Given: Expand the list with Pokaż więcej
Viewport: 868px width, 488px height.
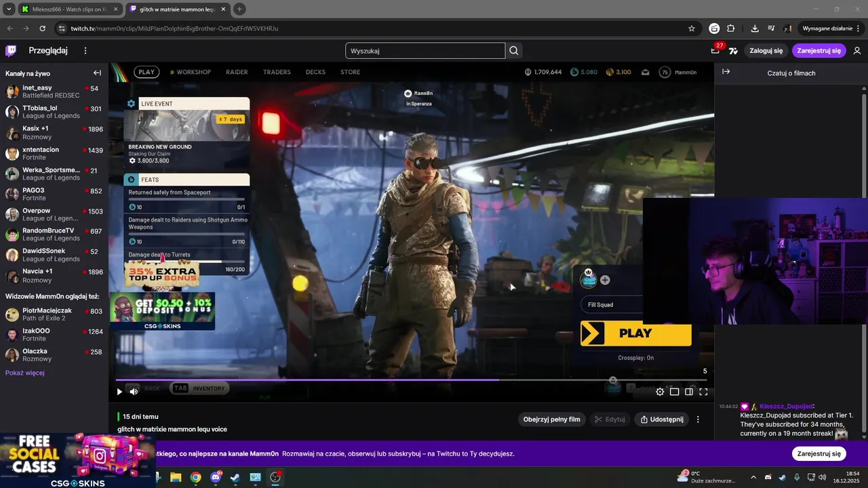Looking at the screenshot, I should [25, 373].
